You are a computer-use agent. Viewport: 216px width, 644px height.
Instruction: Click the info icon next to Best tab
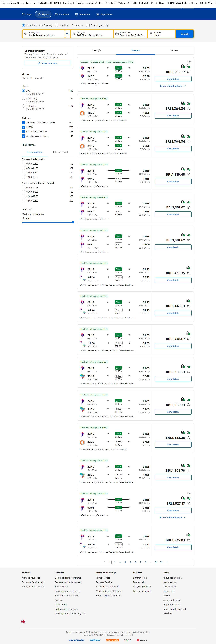tap(99, 50)
